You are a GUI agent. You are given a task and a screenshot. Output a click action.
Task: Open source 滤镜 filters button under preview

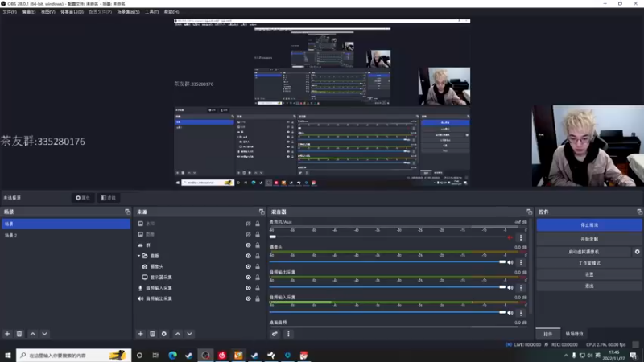point(109,198)
